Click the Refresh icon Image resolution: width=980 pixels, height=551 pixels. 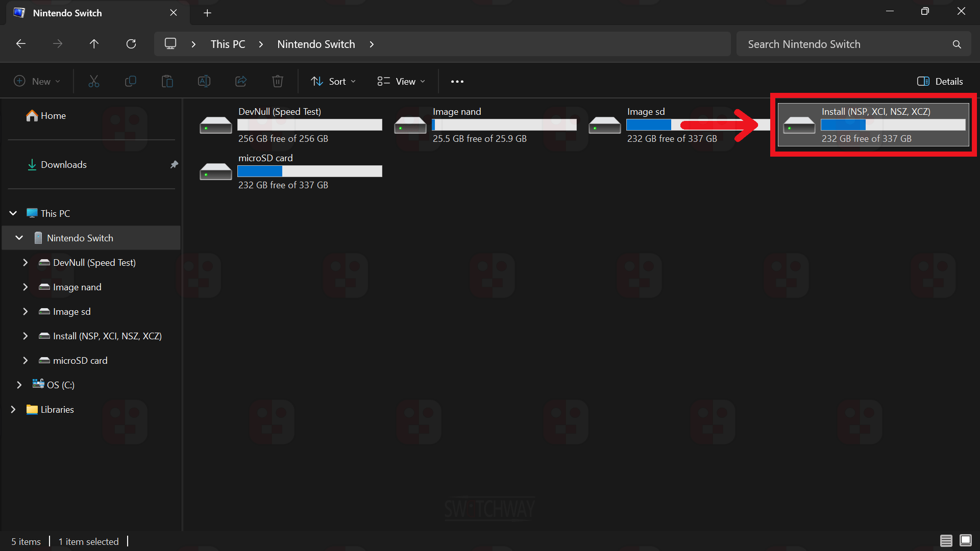point(131,44)
